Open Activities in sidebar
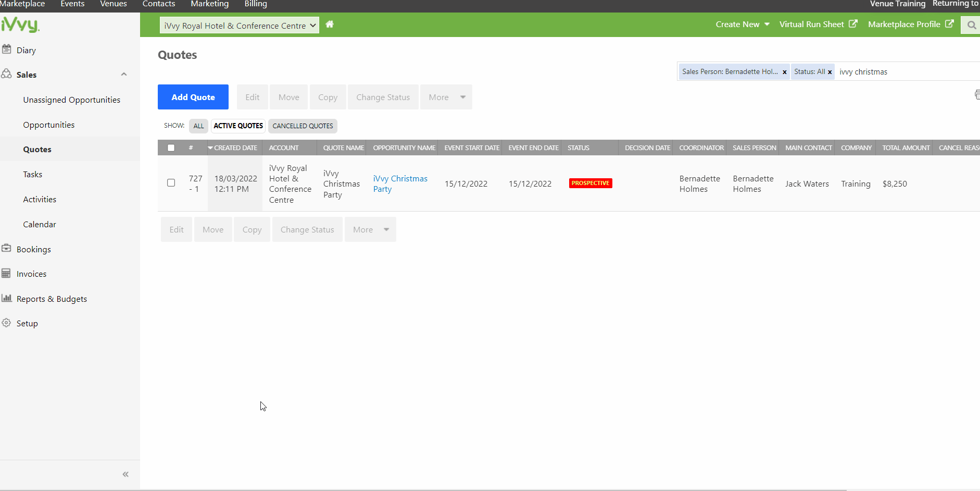The width and height of the screenshot is (980, 491). (x=40, y=199)
